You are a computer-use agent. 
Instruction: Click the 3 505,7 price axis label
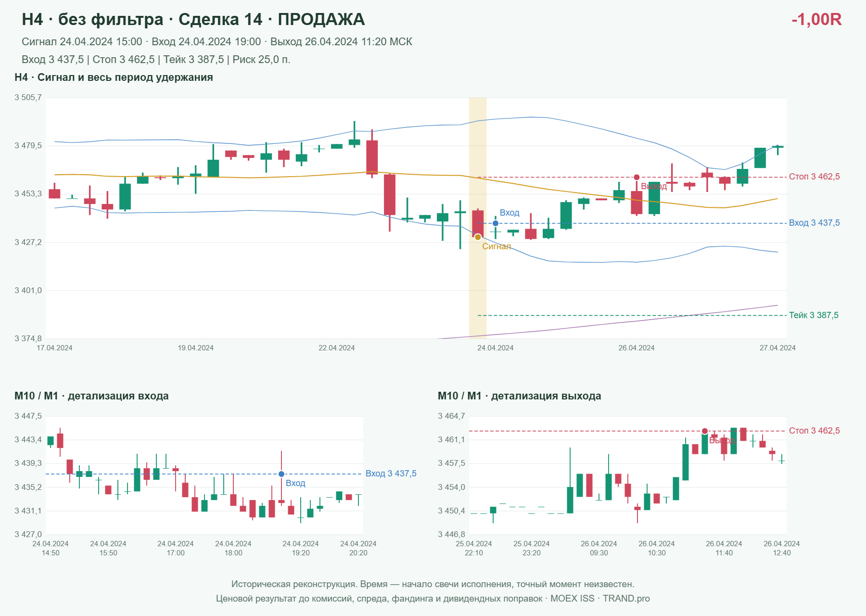click(28, 98)
